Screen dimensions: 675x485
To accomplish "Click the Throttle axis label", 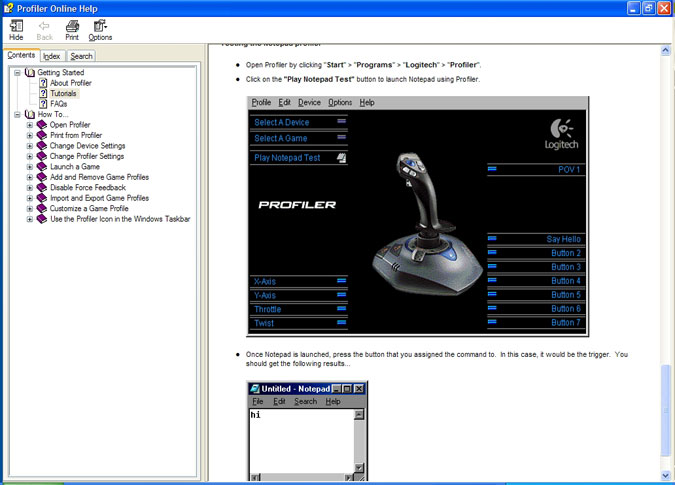I will [267, 309].
